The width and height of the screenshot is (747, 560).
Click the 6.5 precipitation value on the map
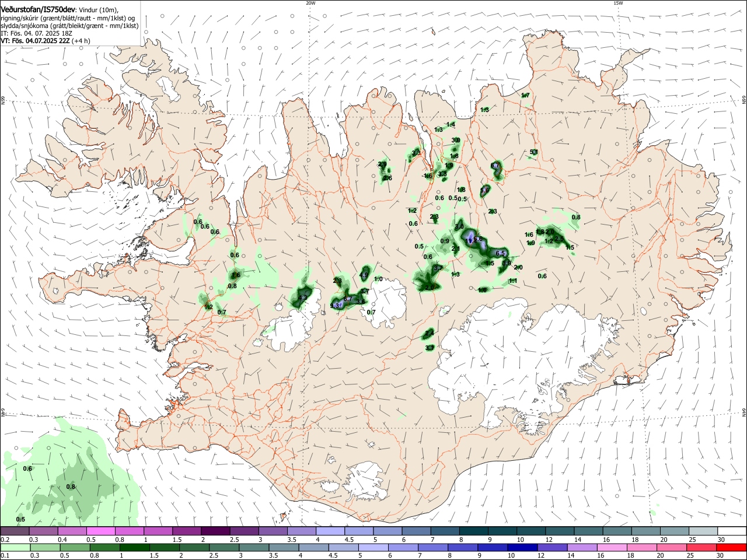(500, 253)
